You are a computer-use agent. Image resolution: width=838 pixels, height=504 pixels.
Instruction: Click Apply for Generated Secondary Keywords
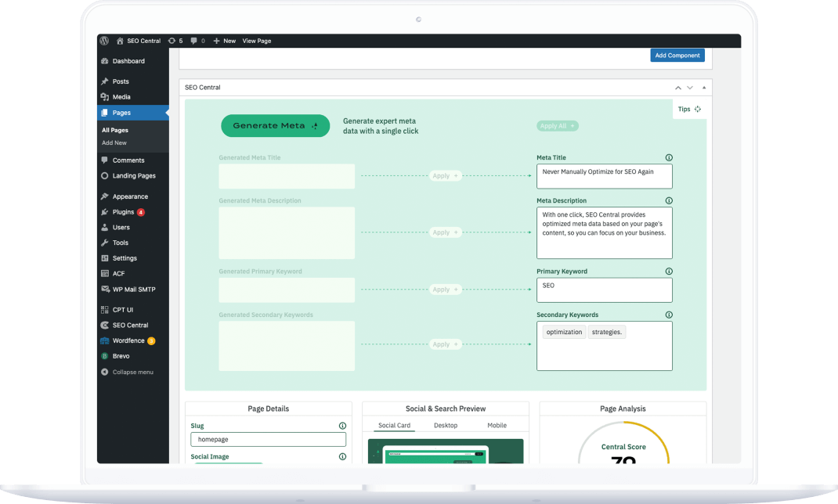445,344
